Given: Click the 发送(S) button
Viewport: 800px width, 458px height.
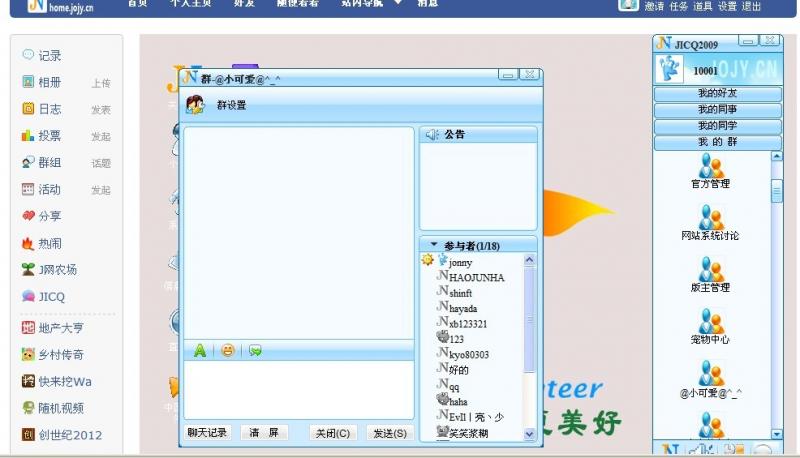Looking at the screenshot, I should [390, 433].
